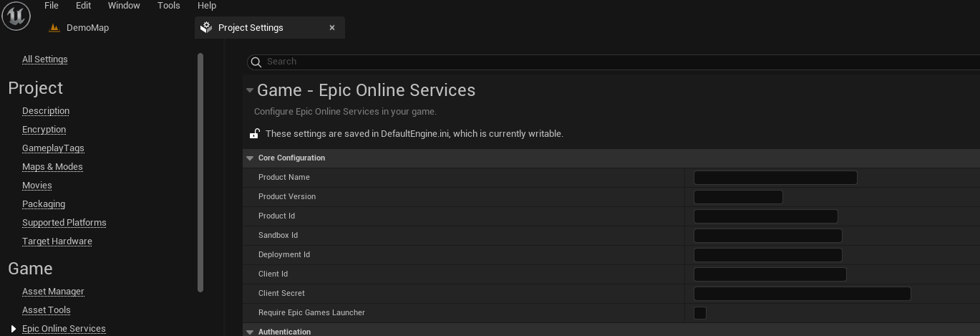Screen dimensions: 980x336
Task: Click the unlocked padlock icon for DefaultEngine.ini
Action: pos(254,133)
